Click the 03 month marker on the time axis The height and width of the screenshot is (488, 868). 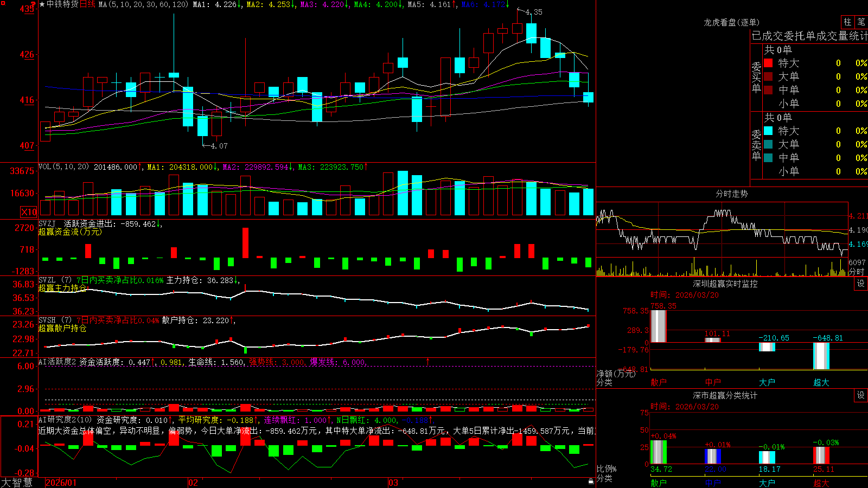coord(393,483)
